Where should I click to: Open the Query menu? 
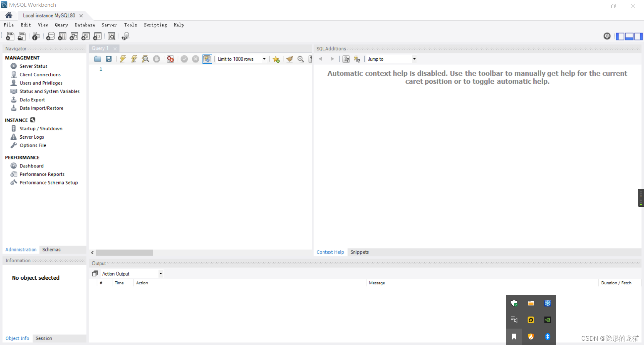pyautogui.click(x=61, y=25)
